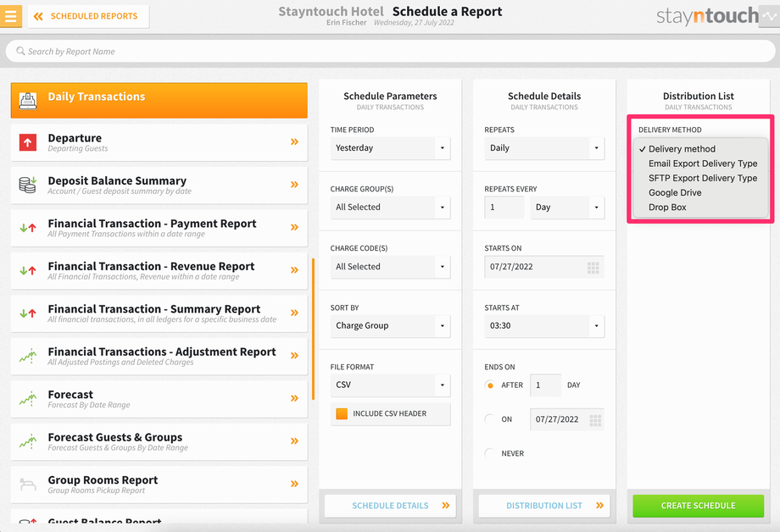Screen dimensions: 780x532
Task: Open the Repeats Every Day unit dropdown
Action: point(567,208)
